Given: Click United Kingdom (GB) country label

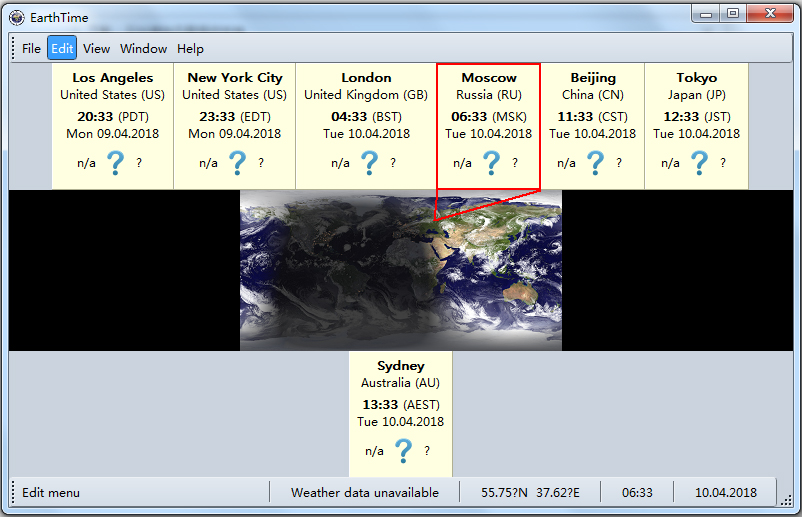Looking at the screenshot, I should (366, 95).
